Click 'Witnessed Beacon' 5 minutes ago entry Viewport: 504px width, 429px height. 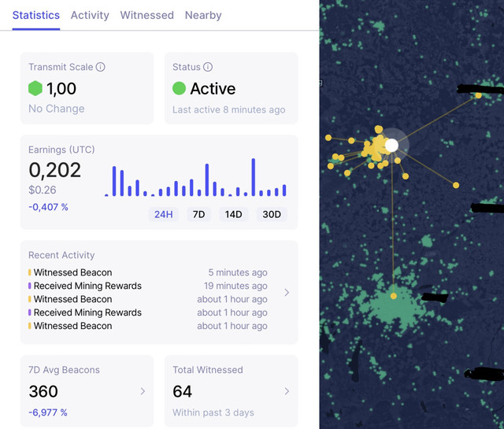tap(148, 272)
